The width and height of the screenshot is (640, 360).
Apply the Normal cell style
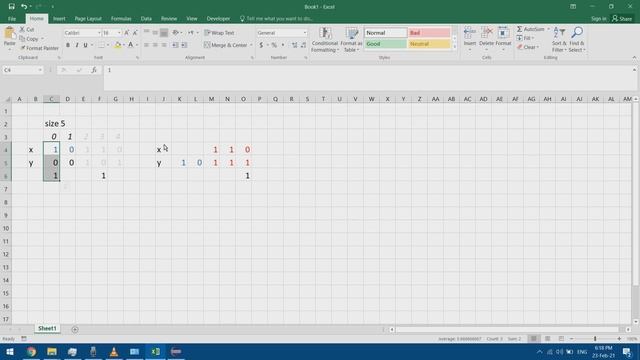(385, 33)
